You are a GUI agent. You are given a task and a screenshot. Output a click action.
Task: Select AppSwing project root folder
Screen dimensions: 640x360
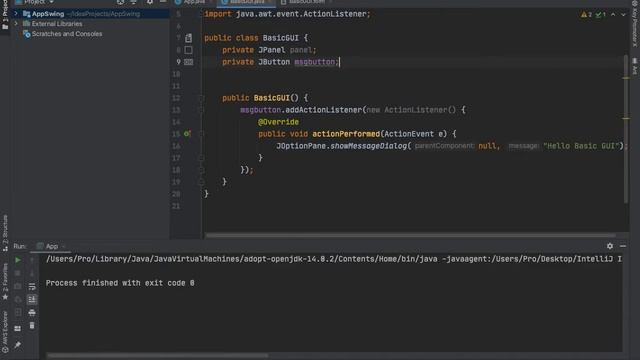click(48, 14)
